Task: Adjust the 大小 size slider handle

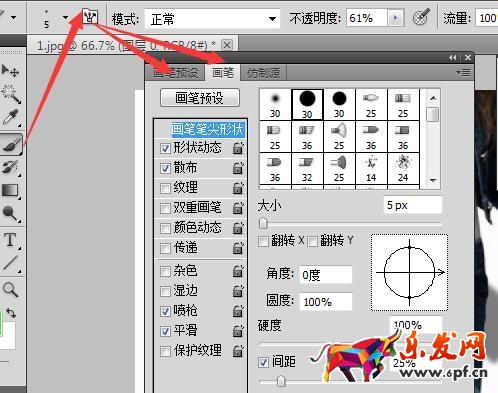Action: point(263,223)
